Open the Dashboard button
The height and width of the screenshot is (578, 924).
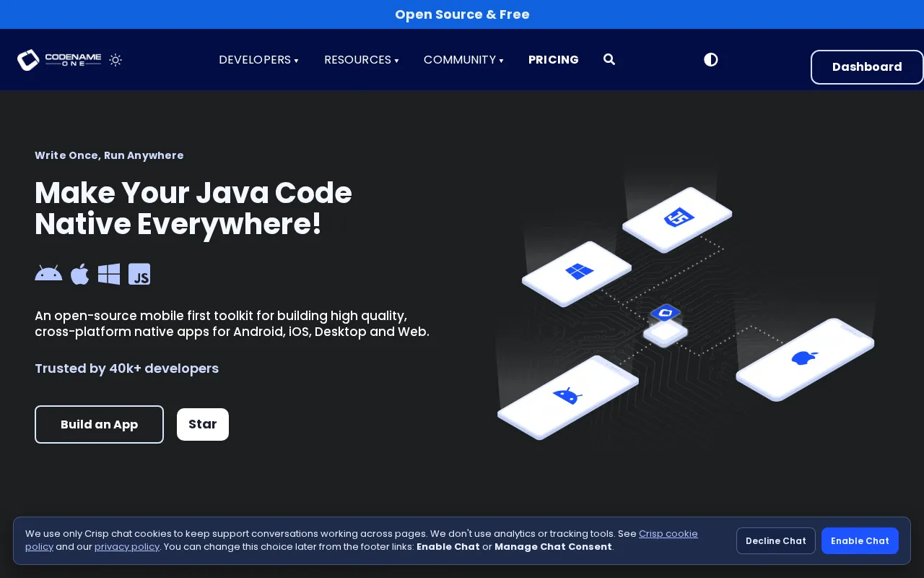(867, 67)
